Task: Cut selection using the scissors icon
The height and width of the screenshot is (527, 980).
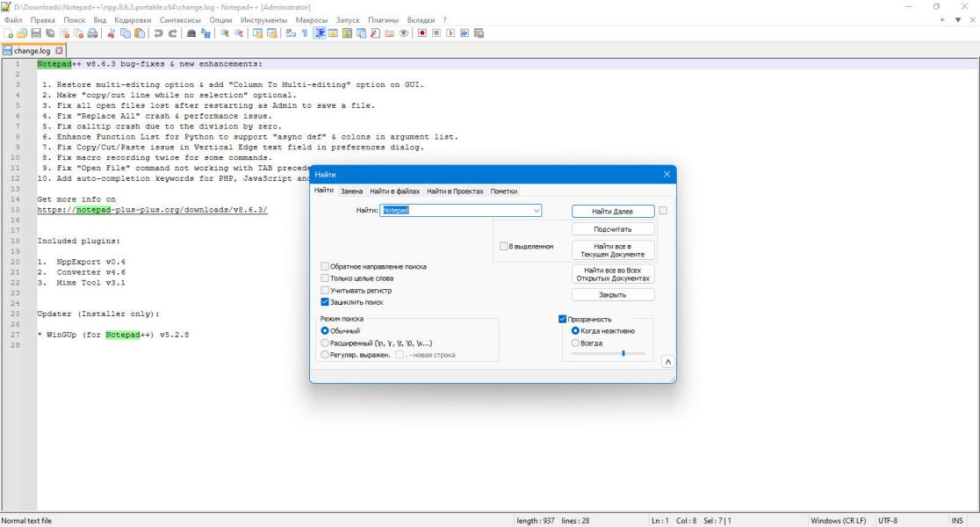Action: [x=112, y=33]
